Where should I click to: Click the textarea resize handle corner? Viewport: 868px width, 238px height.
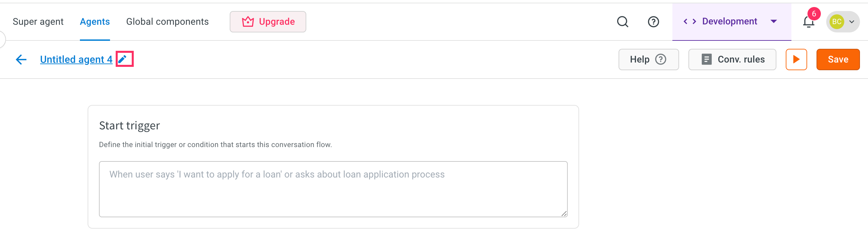(564, 213)
